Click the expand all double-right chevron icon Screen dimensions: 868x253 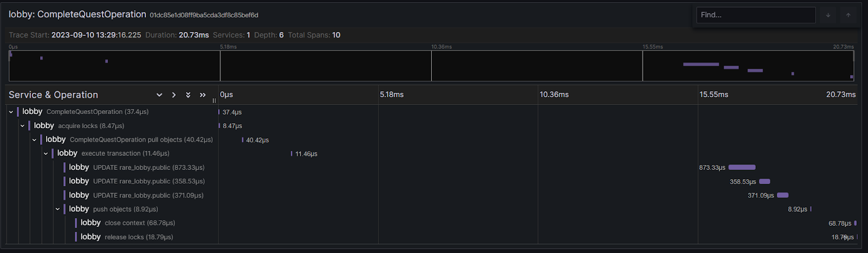pos(203,95)
